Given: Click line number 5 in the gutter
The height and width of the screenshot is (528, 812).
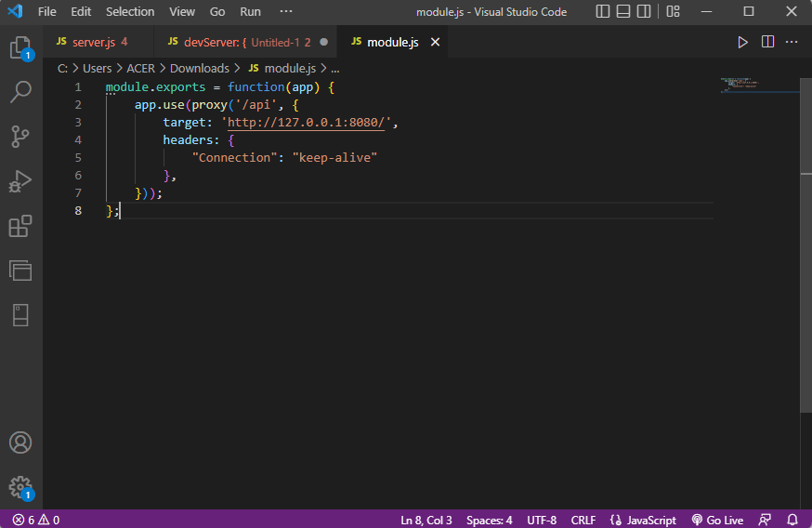Looking at the screenshot, I should point(78,157).
